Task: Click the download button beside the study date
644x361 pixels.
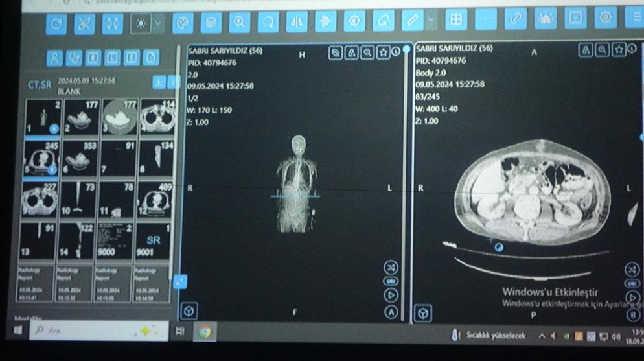Action: (x=158, y=82)
